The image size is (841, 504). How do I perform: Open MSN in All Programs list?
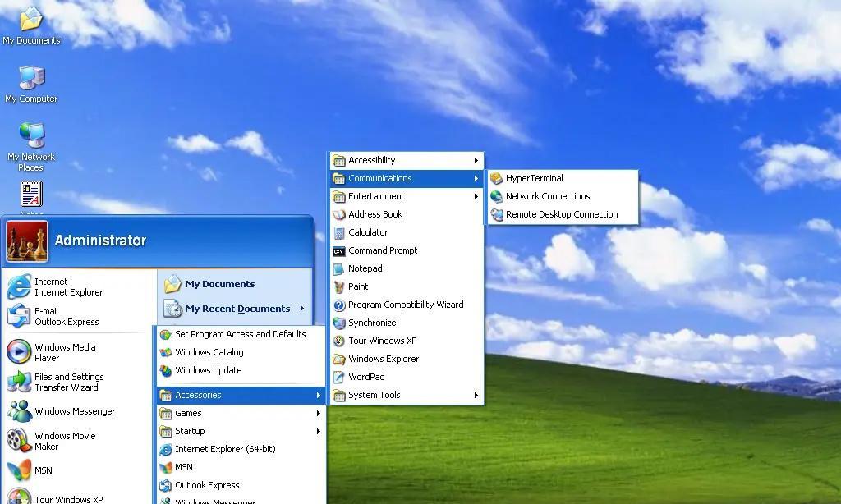coord(241,468)
